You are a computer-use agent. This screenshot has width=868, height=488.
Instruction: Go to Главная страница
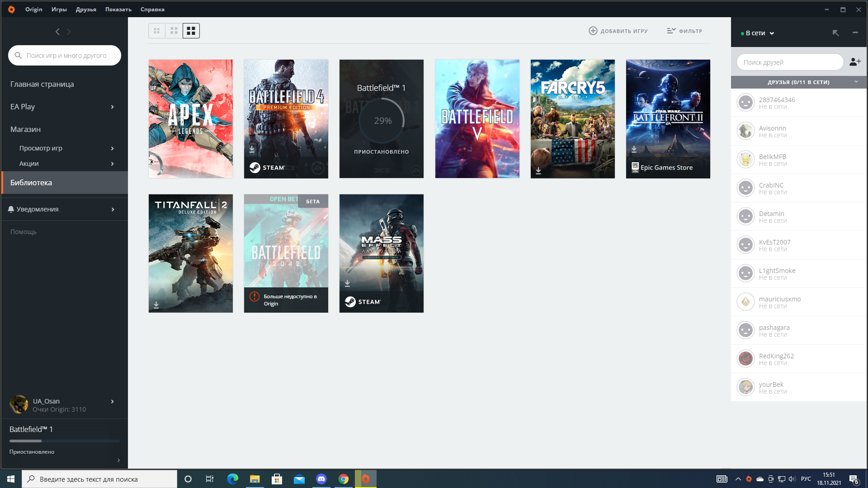[42, 84]
